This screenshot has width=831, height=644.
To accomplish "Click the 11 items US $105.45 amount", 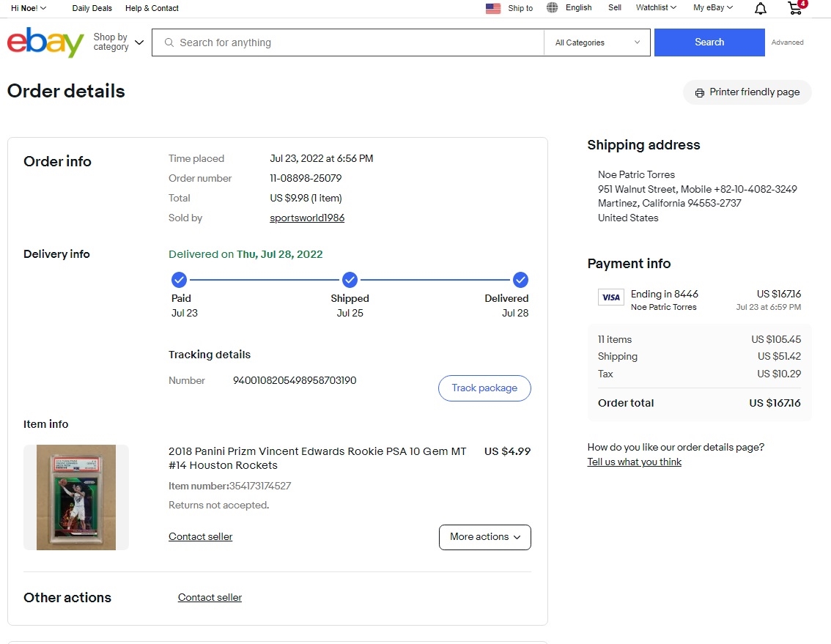I will point(776,339).
